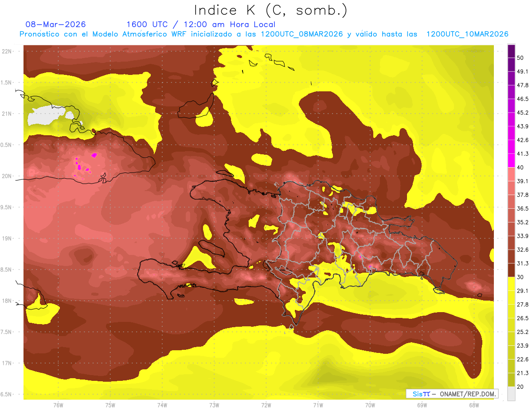Click the '29.1' colorbar label
The image size is (532, 411).
click(523, 291)
